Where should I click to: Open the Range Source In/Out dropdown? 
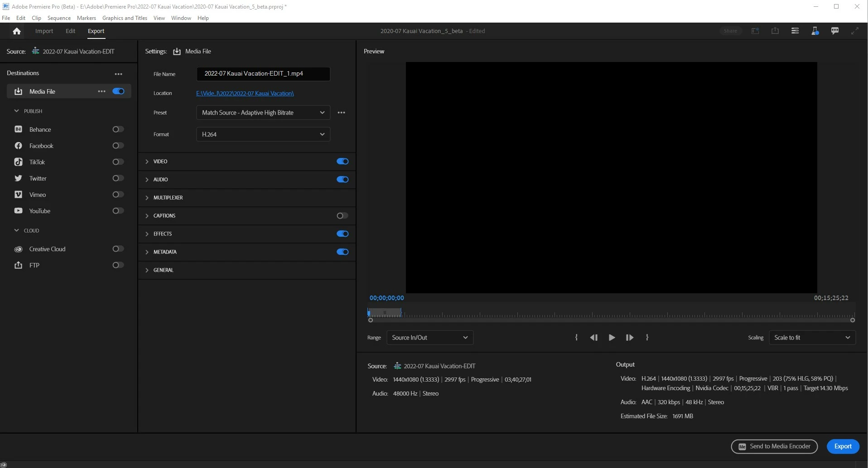point(430,338)
